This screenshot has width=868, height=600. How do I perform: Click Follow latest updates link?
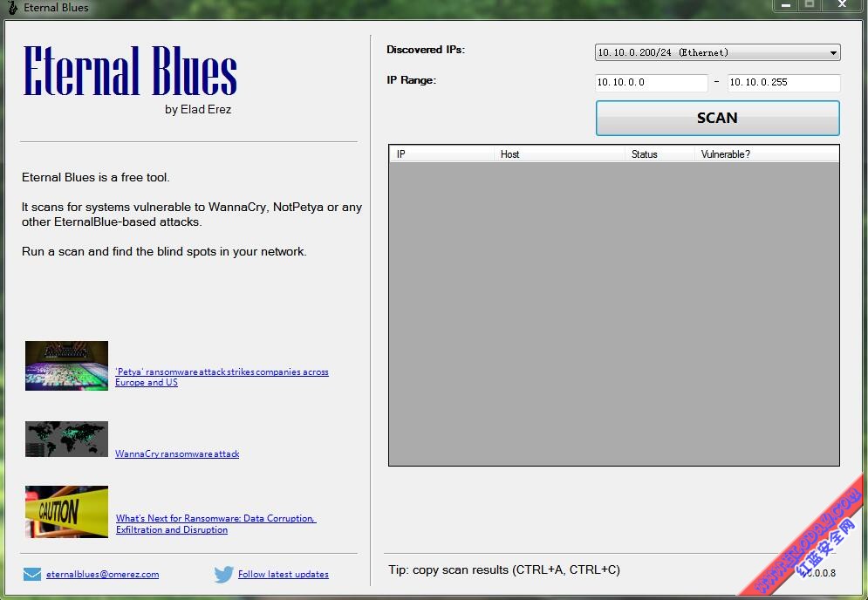[x=284, y=574]
